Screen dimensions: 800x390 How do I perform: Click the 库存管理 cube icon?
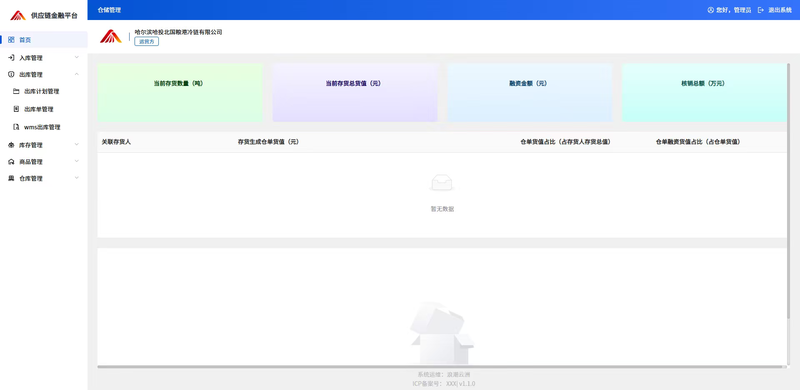(x=11, y=145)
